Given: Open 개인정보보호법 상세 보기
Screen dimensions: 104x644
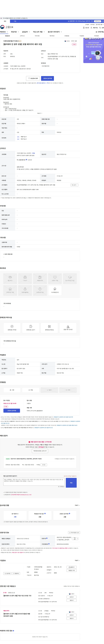Looking at the screenshot, I should point(40,451).
